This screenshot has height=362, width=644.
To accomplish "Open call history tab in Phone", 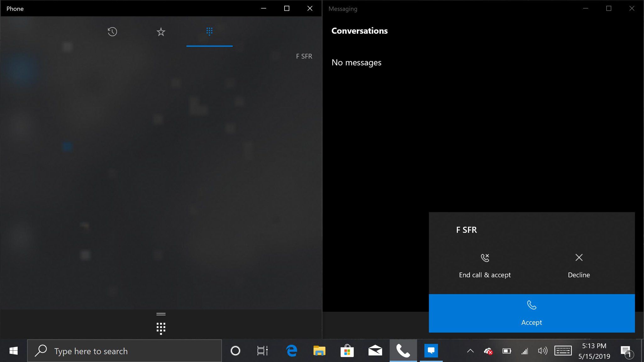I will click(x=112, y=32).
